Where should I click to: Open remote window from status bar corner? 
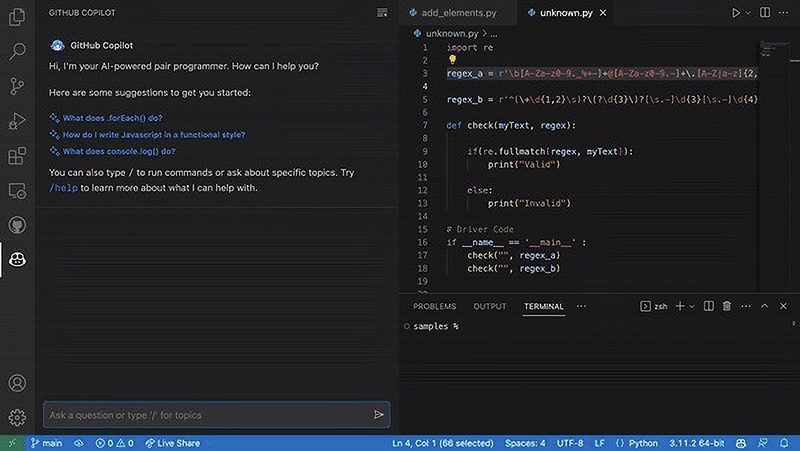tap(12, 443)
